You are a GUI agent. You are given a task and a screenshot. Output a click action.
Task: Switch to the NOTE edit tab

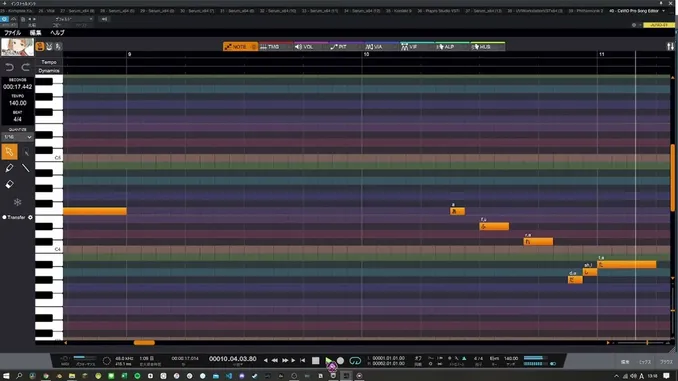tap(240, 46)
